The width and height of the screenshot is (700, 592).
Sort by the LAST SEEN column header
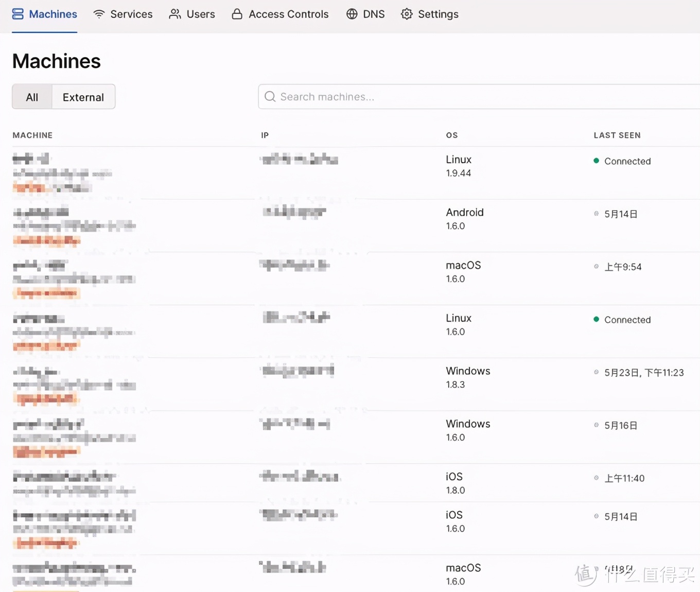(617, 135)
